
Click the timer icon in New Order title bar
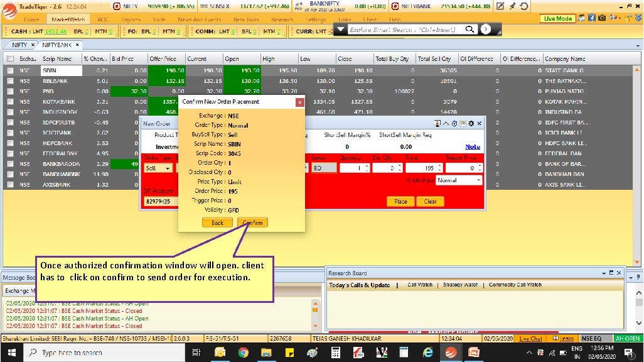coord(454,123)
